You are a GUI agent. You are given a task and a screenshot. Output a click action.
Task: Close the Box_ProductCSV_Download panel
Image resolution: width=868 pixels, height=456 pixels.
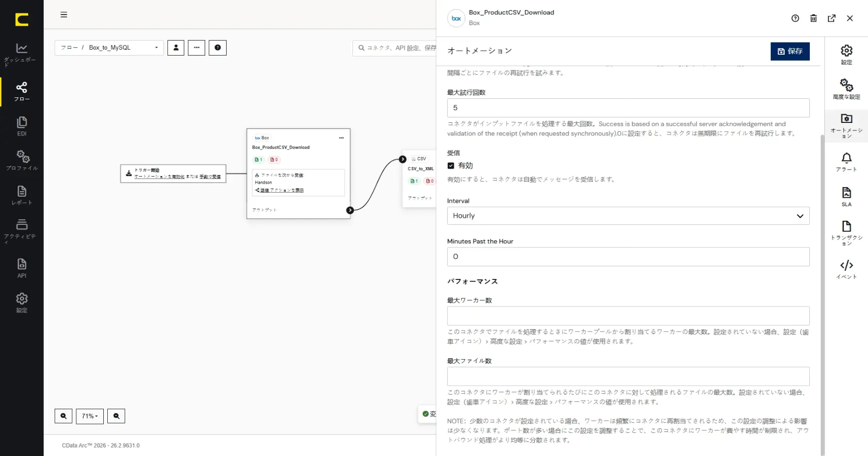point(850,19)
